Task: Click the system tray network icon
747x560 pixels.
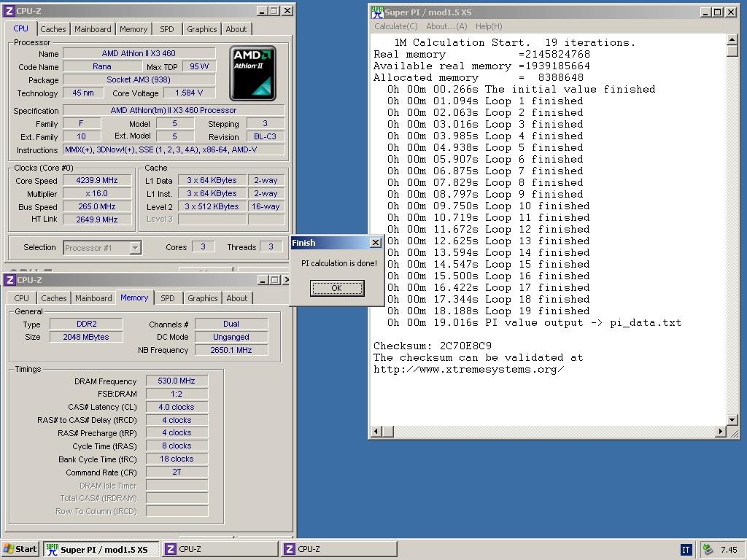Action: 708,550
